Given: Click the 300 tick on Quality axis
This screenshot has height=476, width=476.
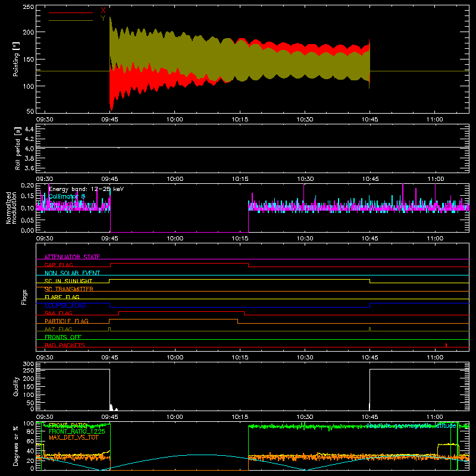Looking at the screenshot, I should pyautogui.click(x=29, y=364).
